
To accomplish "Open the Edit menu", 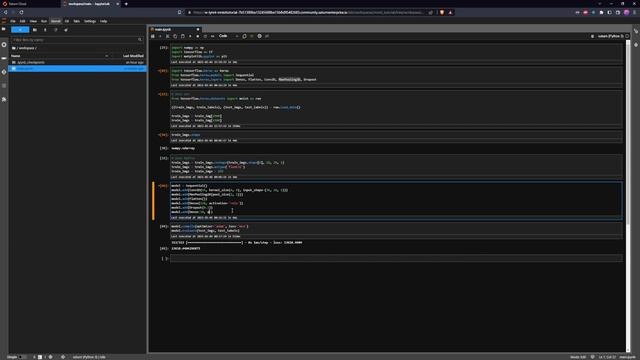I will (22, 21).
